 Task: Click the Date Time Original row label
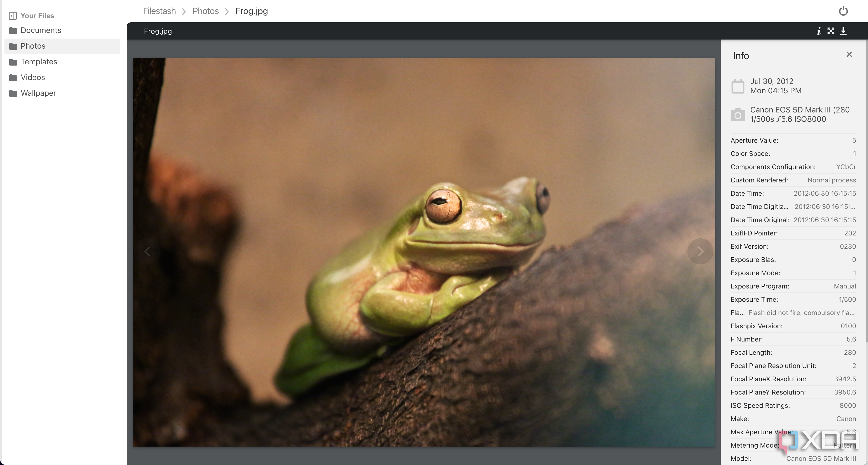(x=760, y=220)
